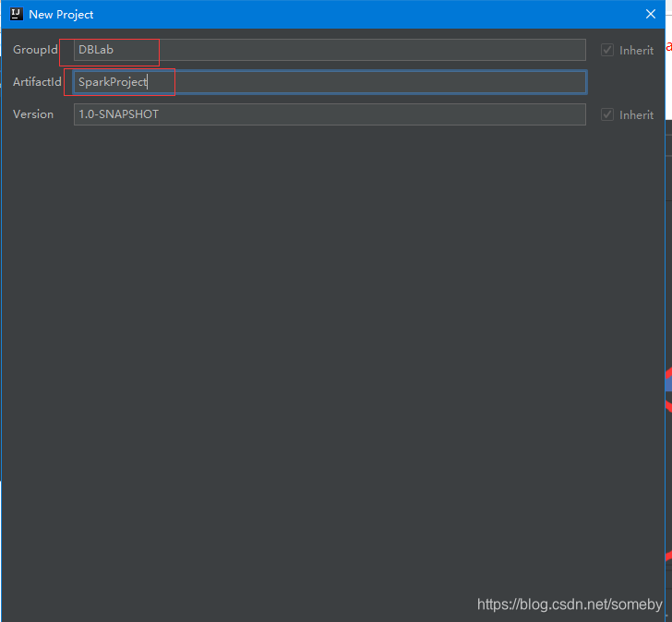Click the ArtifactId label text

pos(37,82)
